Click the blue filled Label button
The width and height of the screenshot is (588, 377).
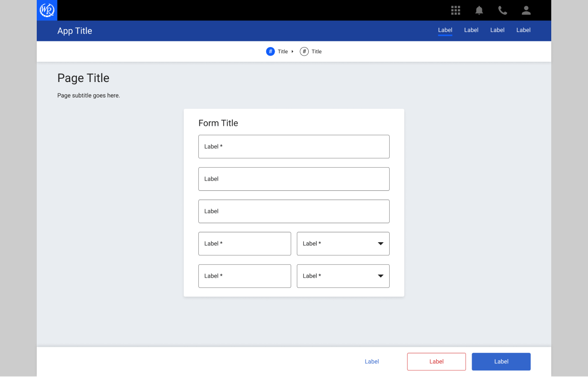point(501,361)
